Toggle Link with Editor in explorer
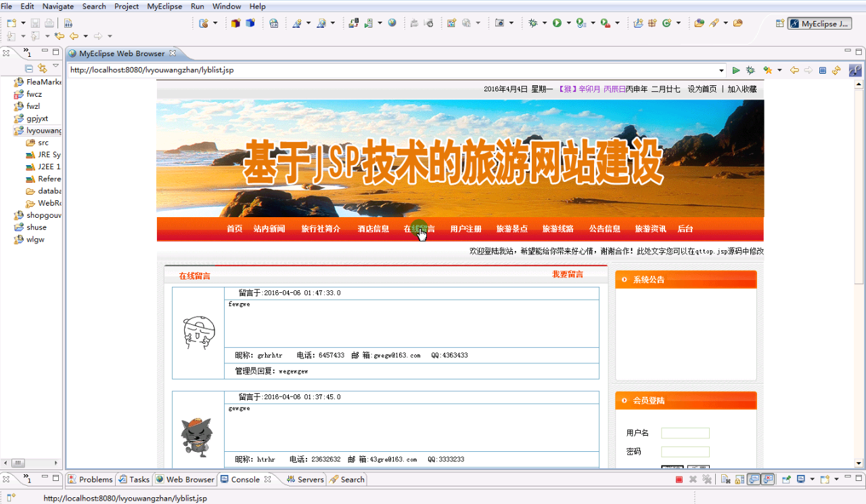866x504 pixels. tap(42, 68)
